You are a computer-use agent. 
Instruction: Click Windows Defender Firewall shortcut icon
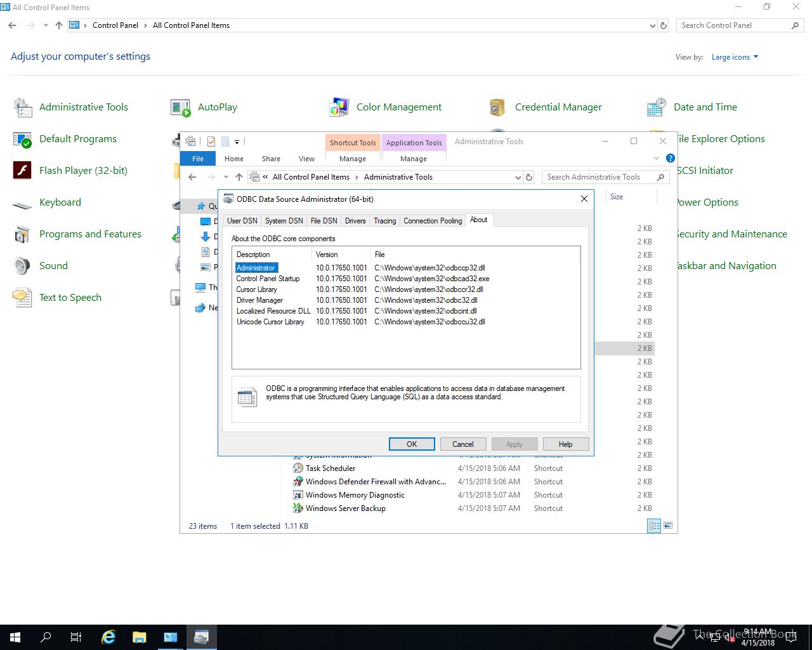click(x=298, y=482)
